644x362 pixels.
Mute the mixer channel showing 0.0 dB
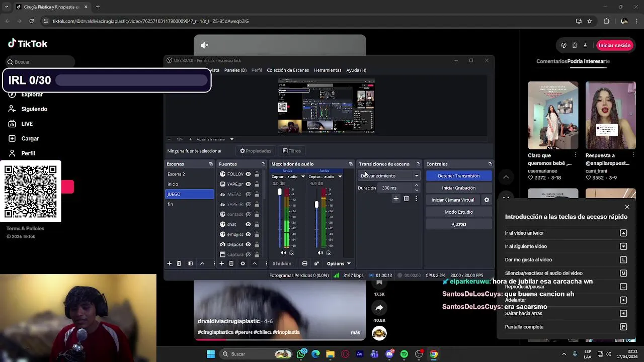tap(283, 253)
